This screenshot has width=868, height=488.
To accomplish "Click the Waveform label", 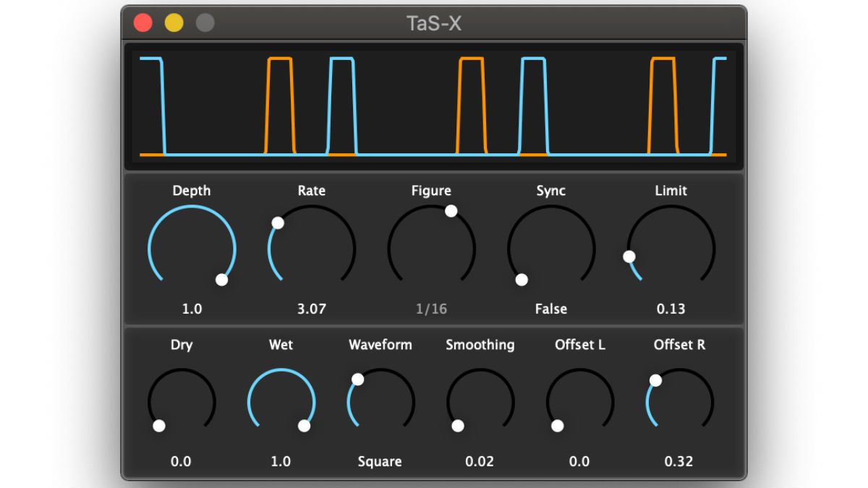I will [x=380, y=345].
